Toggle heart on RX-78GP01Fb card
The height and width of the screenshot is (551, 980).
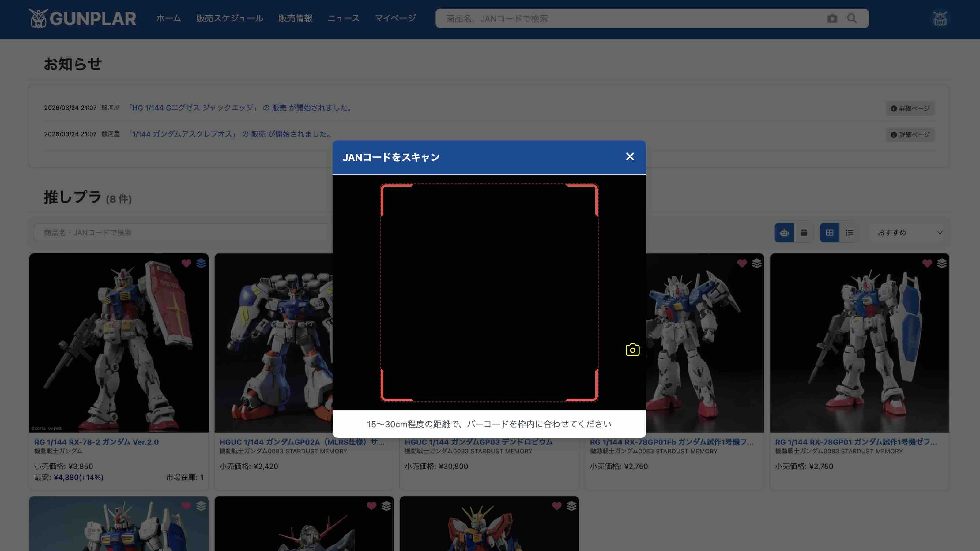click(x=742, y=263)
